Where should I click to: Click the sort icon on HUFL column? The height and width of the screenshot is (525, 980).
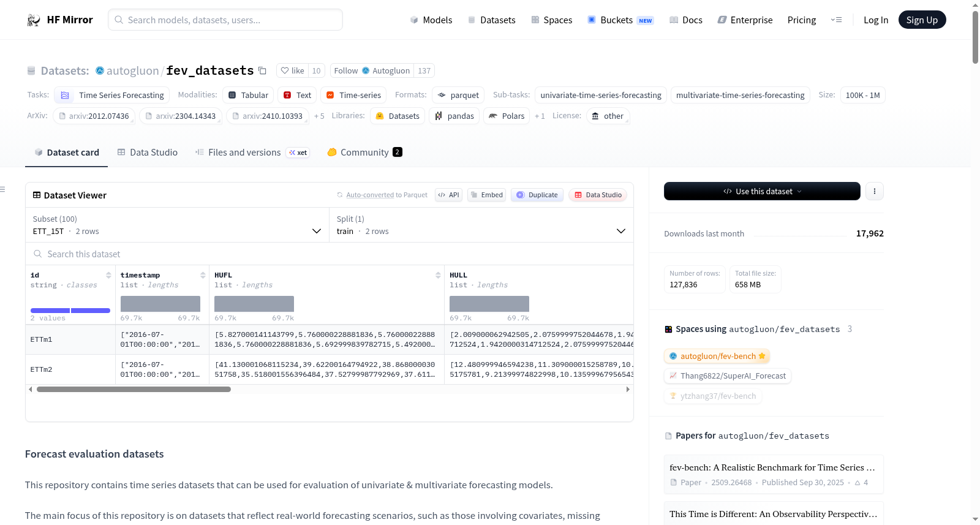click(438, 275)
